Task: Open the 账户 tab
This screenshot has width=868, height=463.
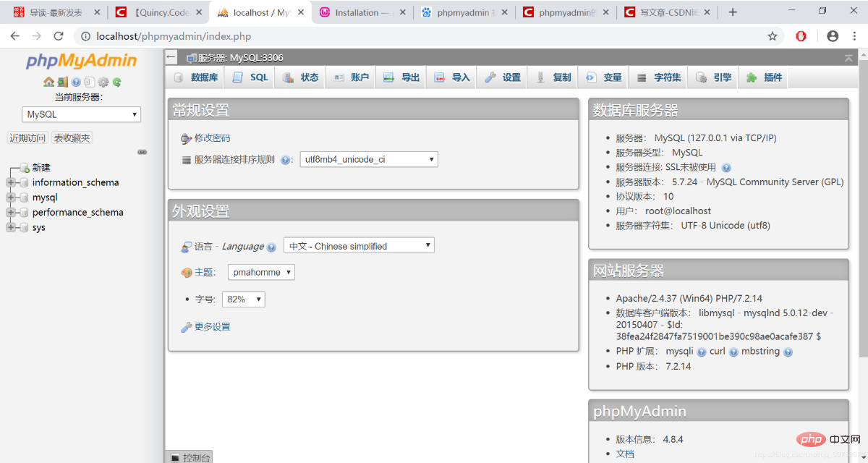Action: [351, 77]
